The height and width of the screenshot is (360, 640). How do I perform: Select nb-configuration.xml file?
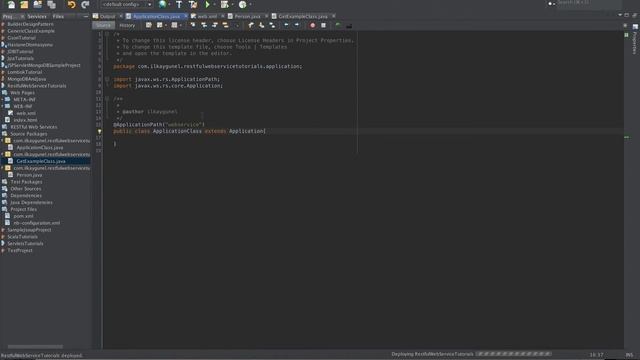tap(36, 223)
